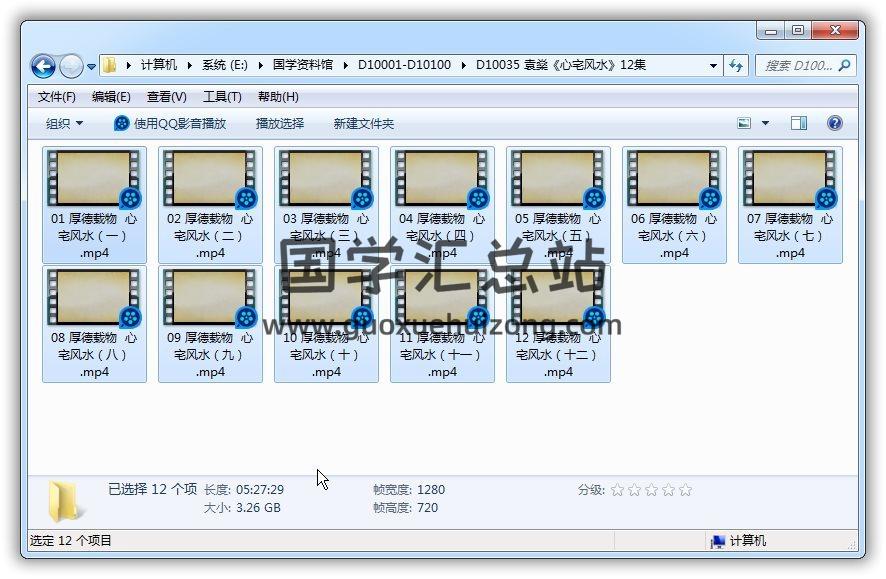Click the blue Help question mark icon
This screenshot has width=886, height=579.
834,123
